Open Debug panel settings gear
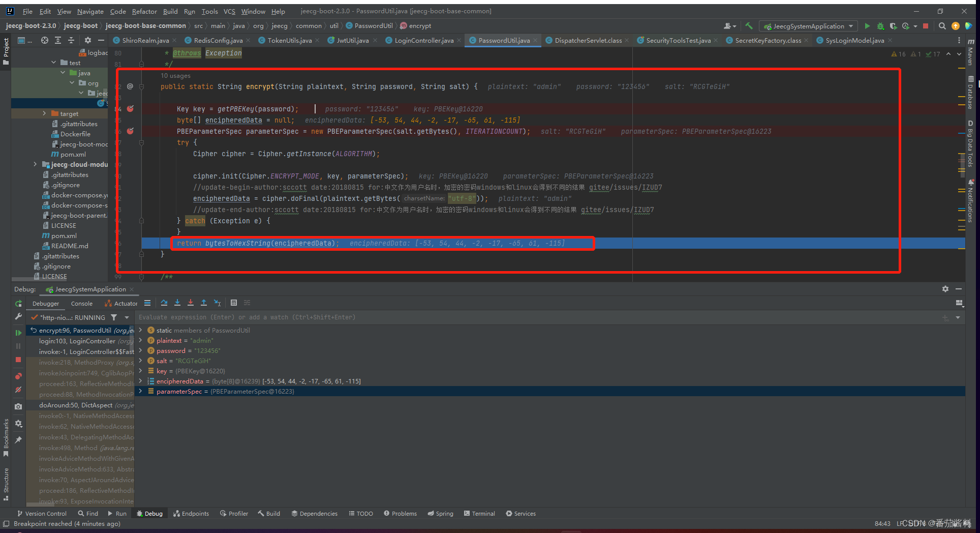Screen dimensions: 980x533 pos(945,289)
